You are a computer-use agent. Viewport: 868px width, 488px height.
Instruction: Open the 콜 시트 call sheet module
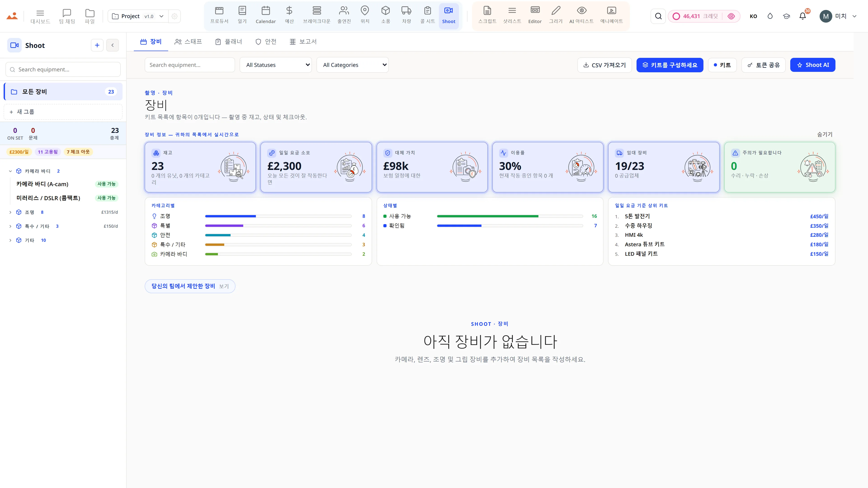[428, 16]
